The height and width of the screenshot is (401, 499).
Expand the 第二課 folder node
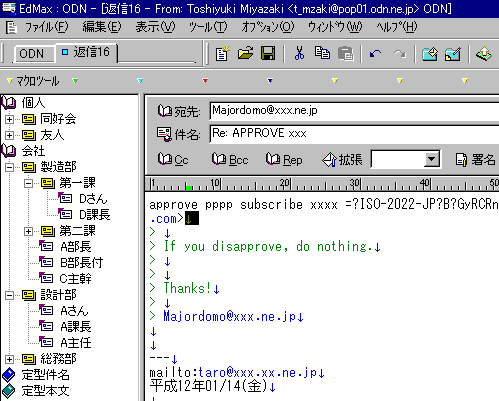click(x=29, y=231)
